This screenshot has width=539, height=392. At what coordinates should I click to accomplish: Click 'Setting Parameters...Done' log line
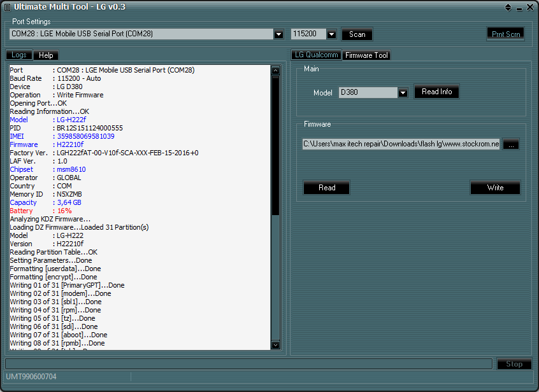[x=50, y=260]
